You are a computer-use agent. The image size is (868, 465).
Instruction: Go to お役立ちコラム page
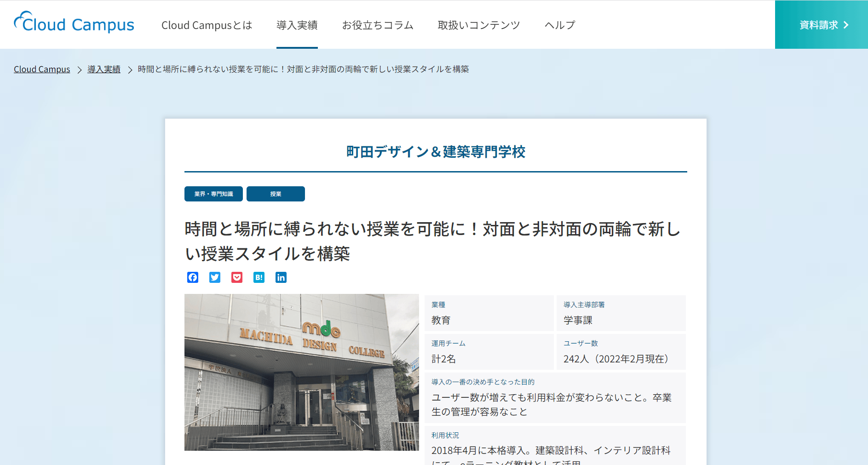[378, 25]
